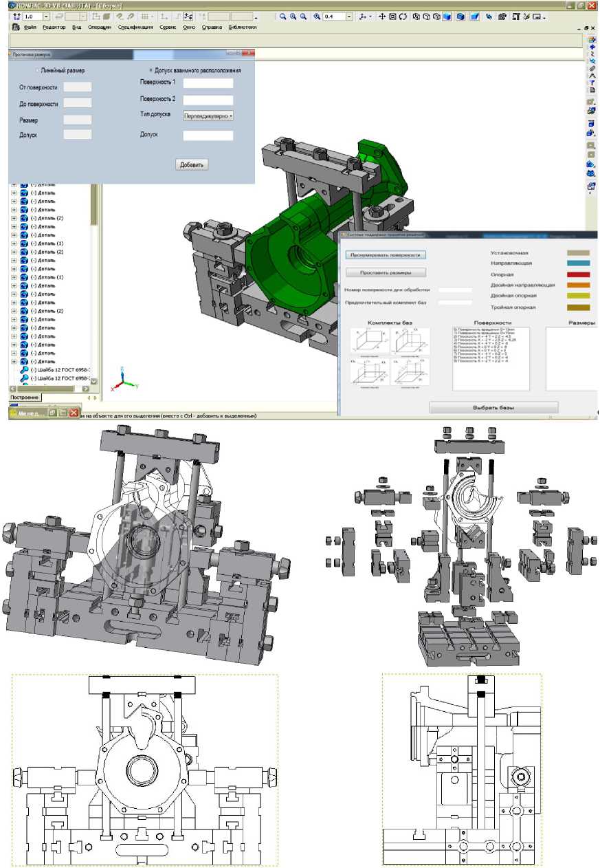Click Номер поверхности для обработки field
This screenshot has width=600, height=868.
pyautogui.click(x=455, y=290)
